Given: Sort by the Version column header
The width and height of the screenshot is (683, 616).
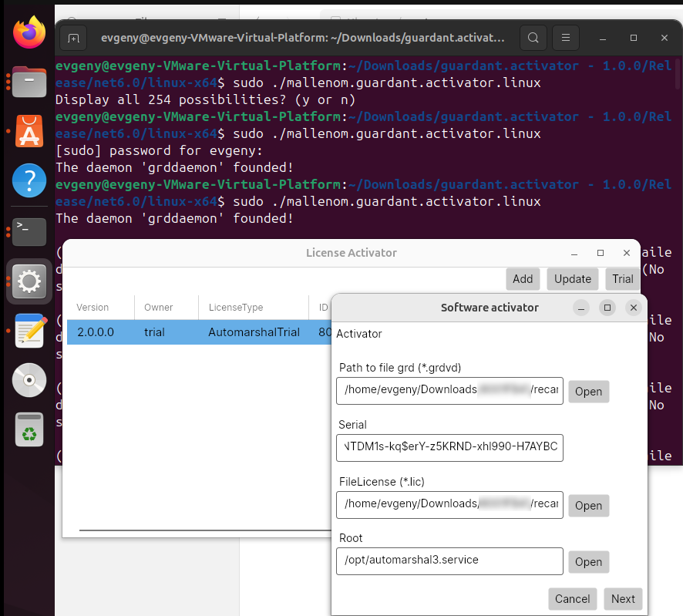Looking at the screenshot, I should pyautogui.click(x=93, y=308).
